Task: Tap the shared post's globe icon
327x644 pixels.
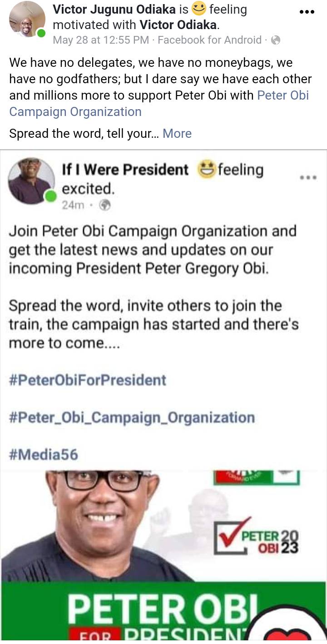Action: coord(104,205)
